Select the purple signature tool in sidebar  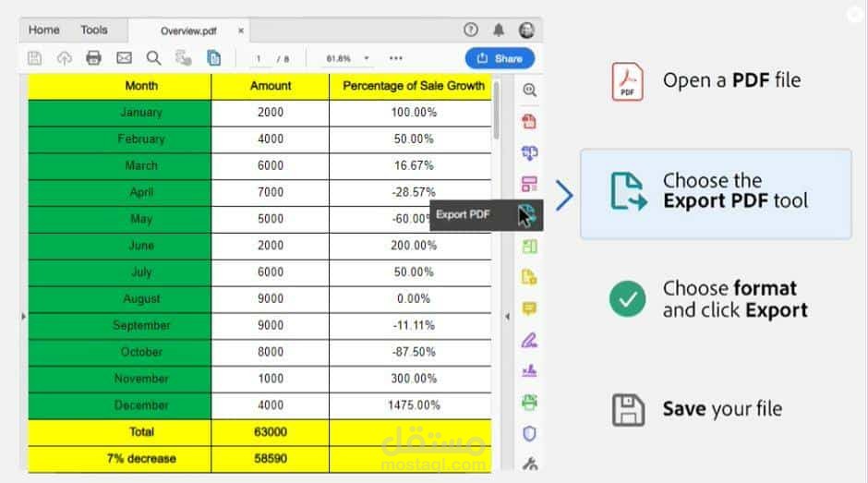[x=529, y=370]
